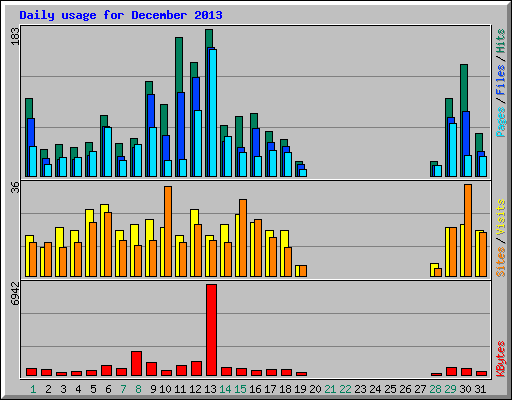Screen dimensions: 512x400
Task: Click the cyan Pages bar for day 13
Action: coord(213,113)
